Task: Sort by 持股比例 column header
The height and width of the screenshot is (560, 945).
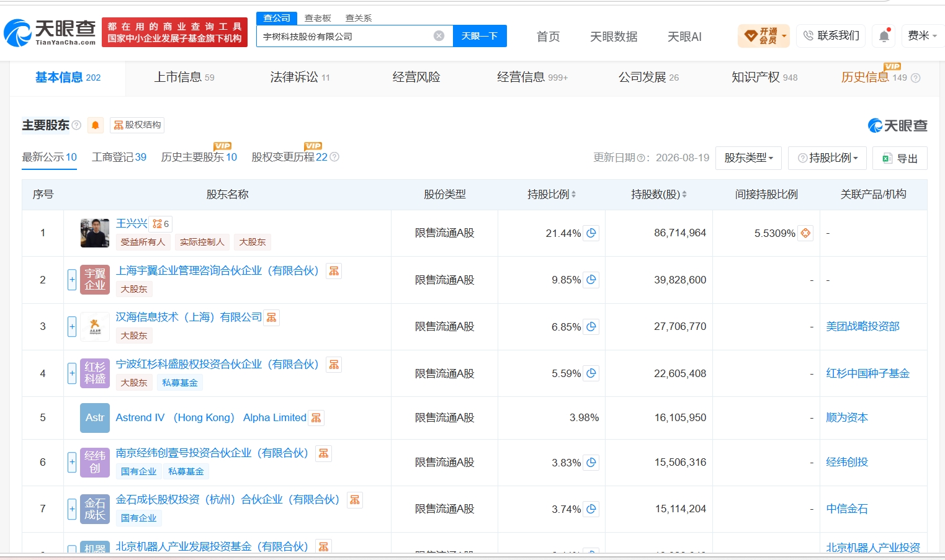Action: 552,195
